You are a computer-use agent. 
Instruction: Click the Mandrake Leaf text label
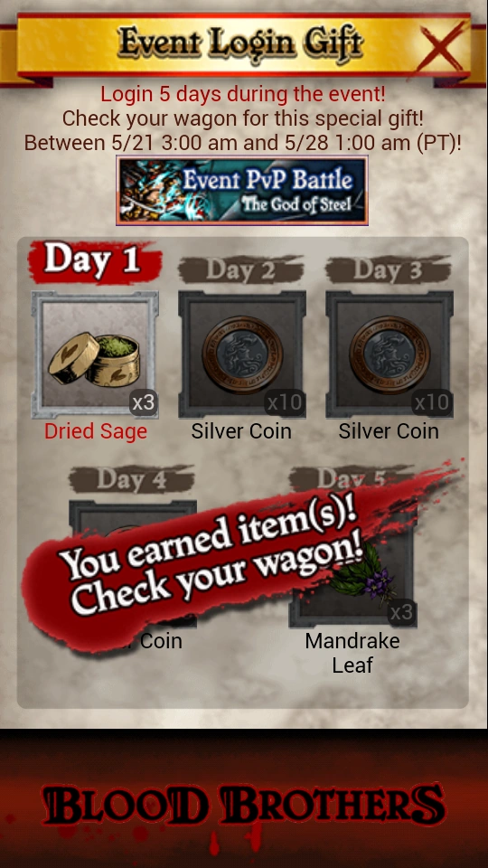coord(352,653)
